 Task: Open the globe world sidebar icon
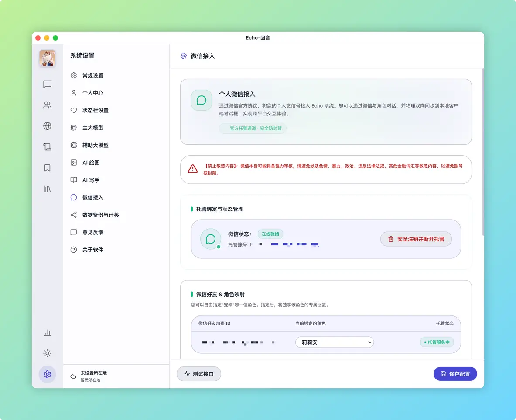point(48,126)
